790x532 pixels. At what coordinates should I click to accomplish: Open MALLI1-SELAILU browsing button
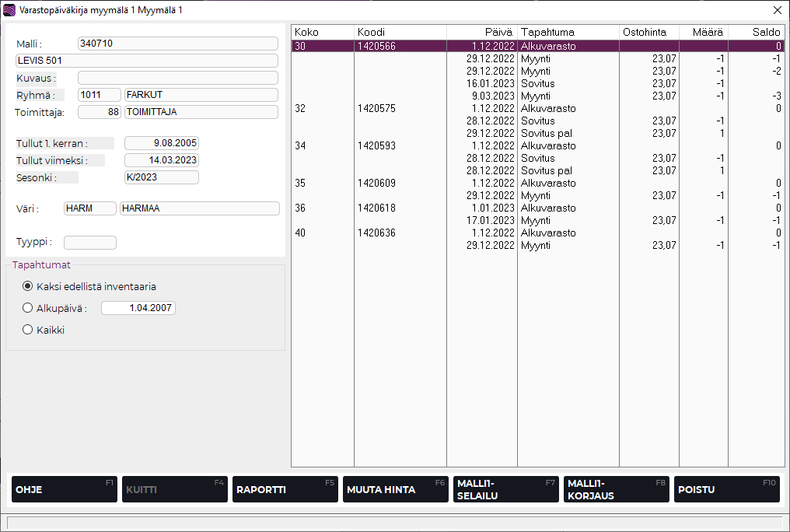point(505,489)
